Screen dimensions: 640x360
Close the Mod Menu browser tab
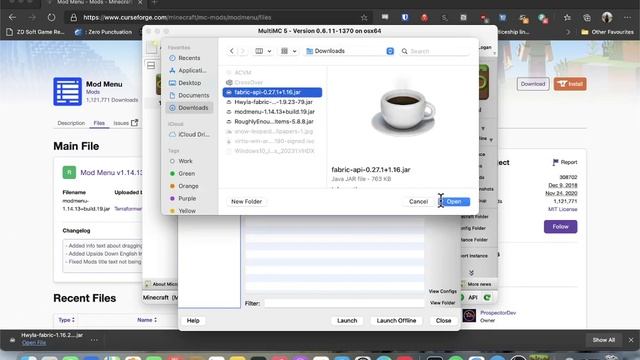click(140, 2)
